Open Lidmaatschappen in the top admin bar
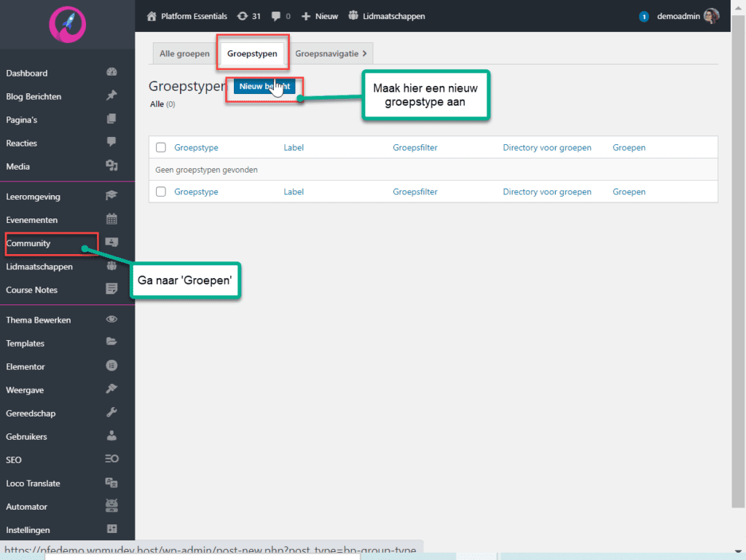The image size is (746, 560). click(x=386, y=16)
